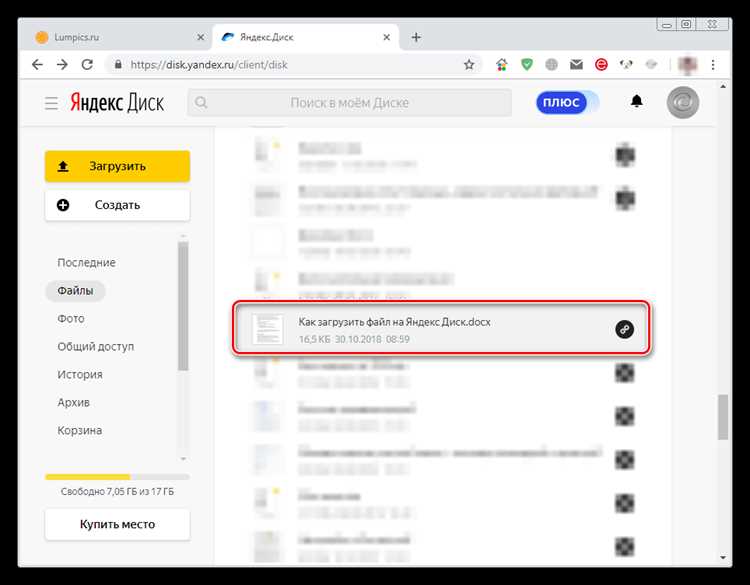Open the Корзина section in sidebar
The height and width of the screenshot is (585, 750).
pos(80,430)
